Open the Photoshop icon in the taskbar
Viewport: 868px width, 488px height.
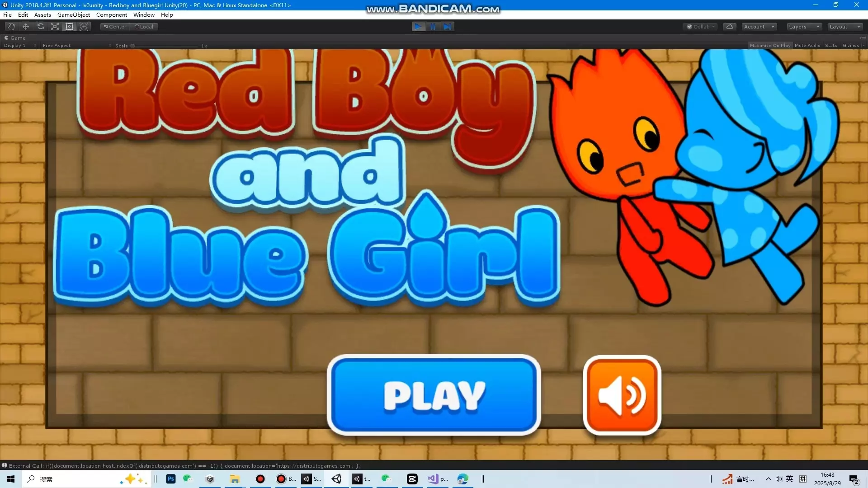coord(170,479)
